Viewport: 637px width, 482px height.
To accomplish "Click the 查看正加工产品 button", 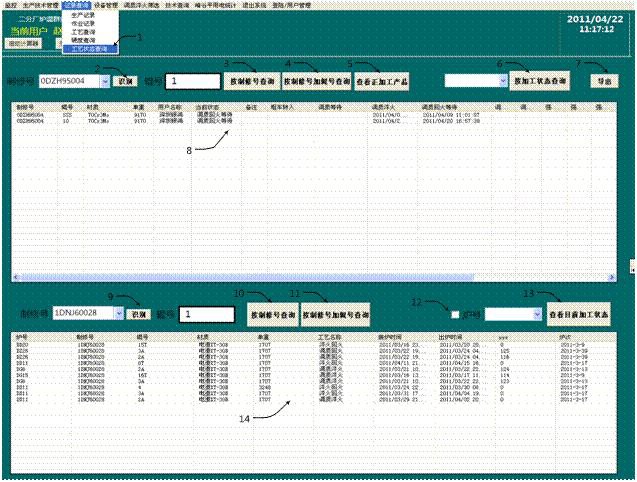I will pos(381,80).
